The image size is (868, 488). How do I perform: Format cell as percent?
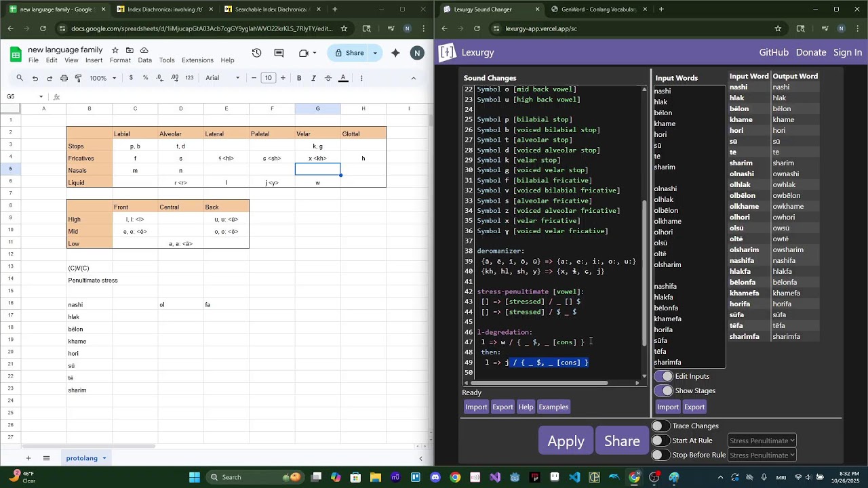point(145,78)
